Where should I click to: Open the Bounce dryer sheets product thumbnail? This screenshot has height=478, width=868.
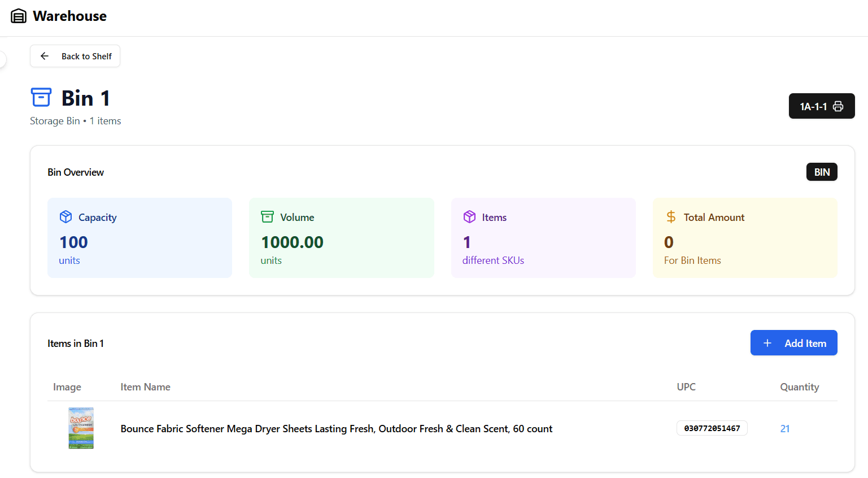coord(81,428)
